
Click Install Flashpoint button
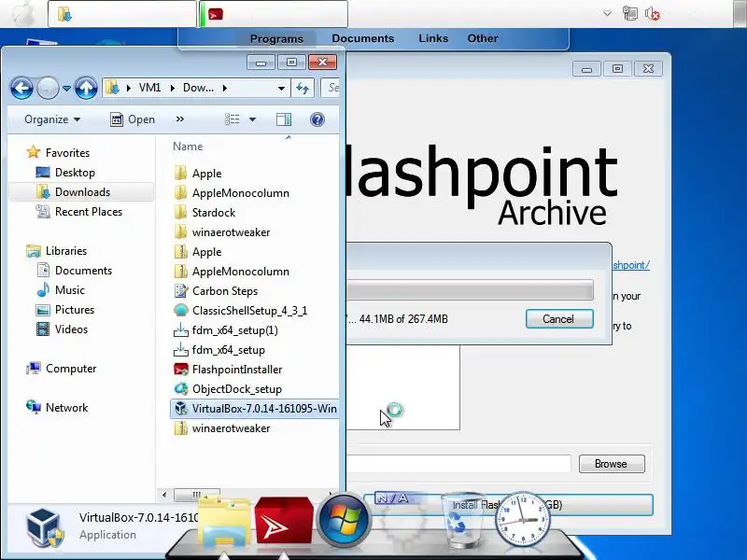click(x=508, y=504)
